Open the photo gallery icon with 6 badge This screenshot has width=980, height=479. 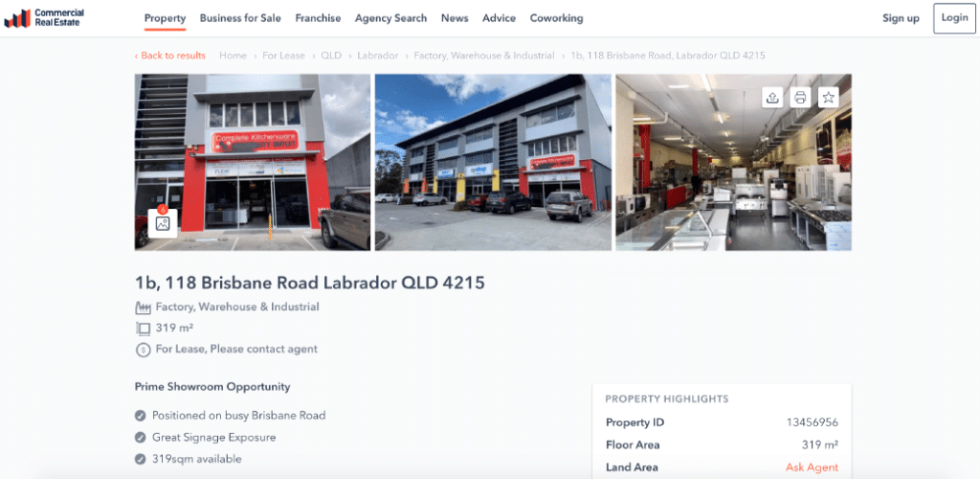coord(163,222)
